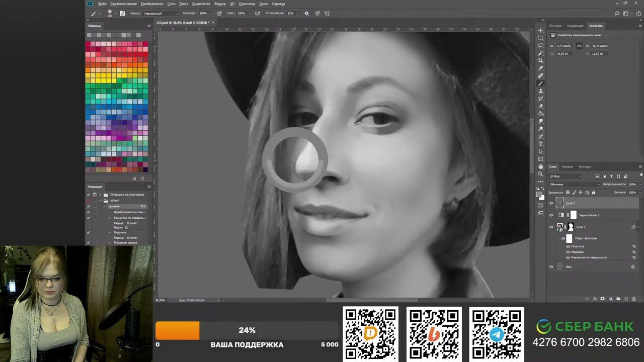Viewport: 644px width, 362px height.
Task: Click the trash icon in Layers panel
Action: 633,299
